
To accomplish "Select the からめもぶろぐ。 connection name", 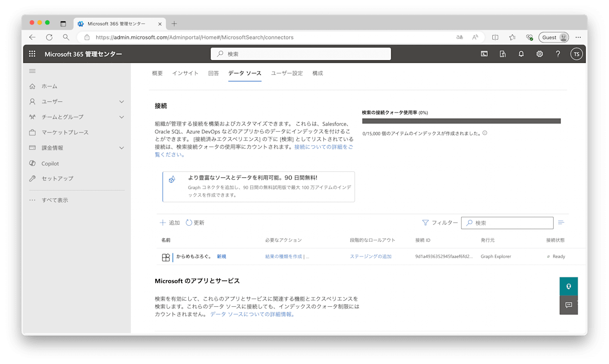I will pos(194,257).
